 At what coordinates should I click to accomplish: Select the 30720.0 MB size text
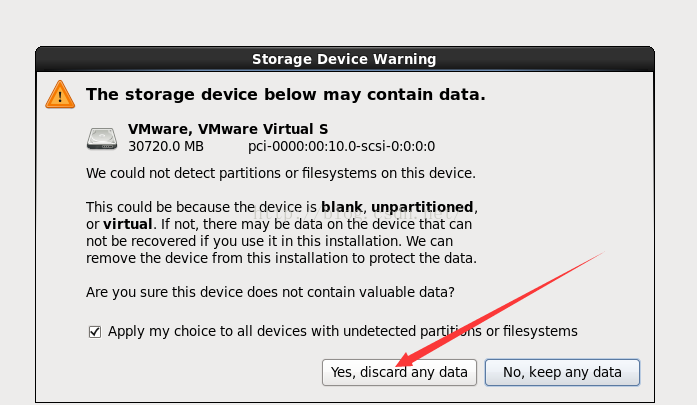tap(166, 146)
